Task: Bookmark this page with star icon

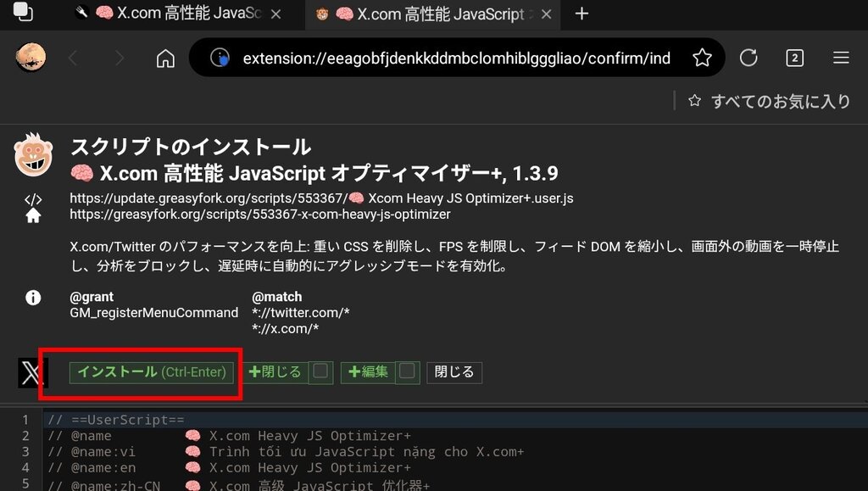Action: click(702, 58)
